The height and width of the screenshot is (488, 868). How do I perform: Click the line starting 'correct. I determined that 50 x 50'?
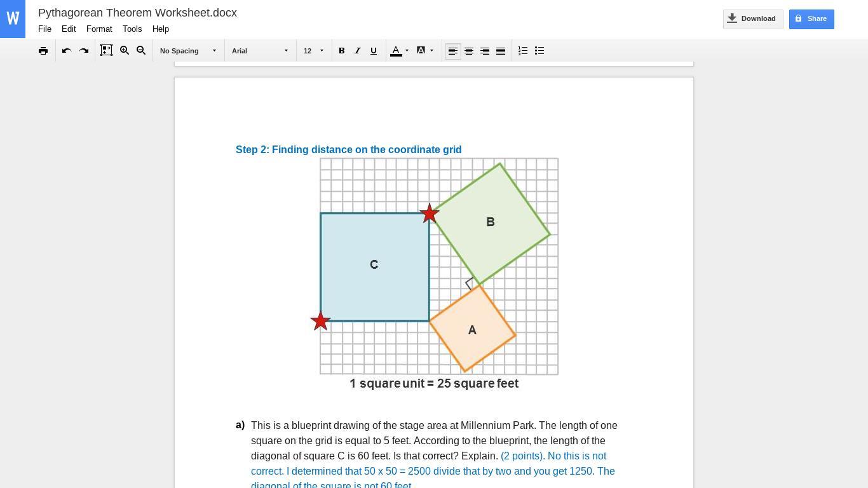(433, 471)
